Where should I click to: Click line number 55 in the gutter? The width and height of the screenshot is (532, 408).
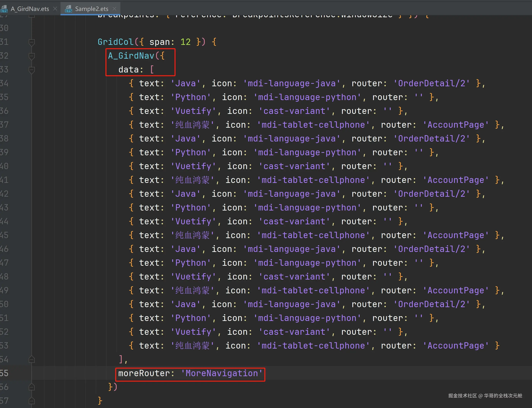(x=4, y=373)
